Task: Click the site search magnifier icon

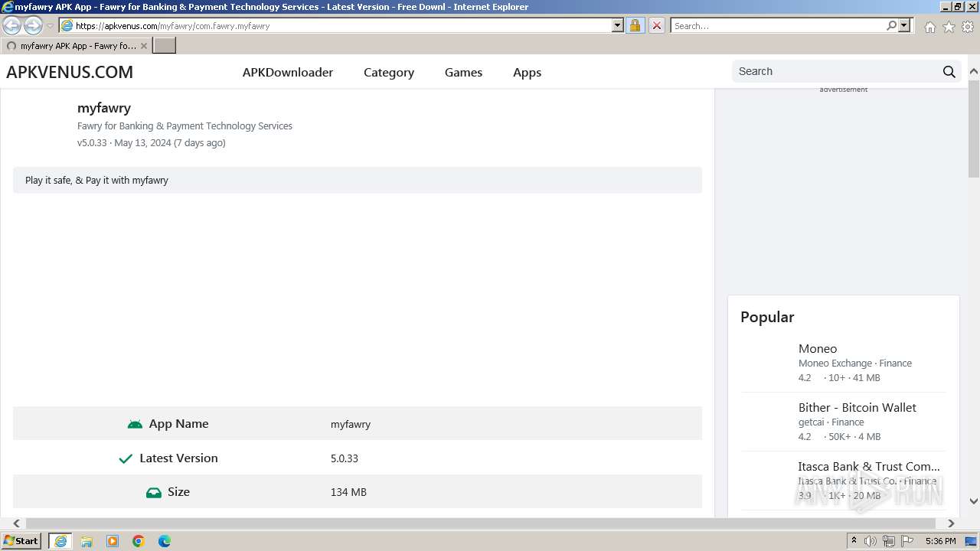Action: pyautogui.click(x=949, y=71)
